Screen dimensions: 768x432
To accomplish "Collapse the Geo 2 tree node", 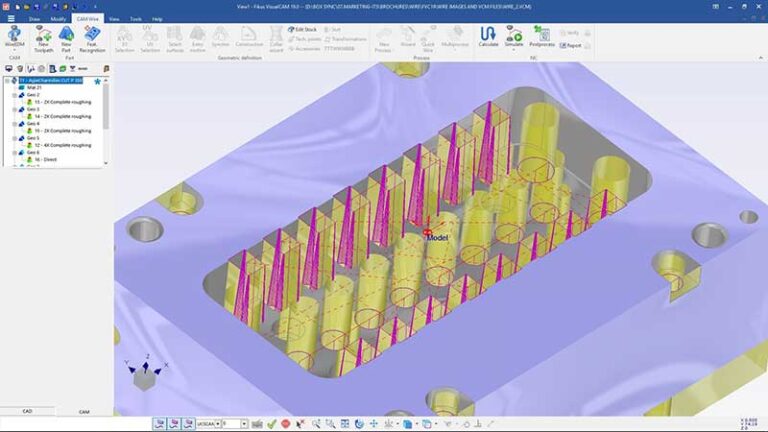I will [x=14, y=94].
